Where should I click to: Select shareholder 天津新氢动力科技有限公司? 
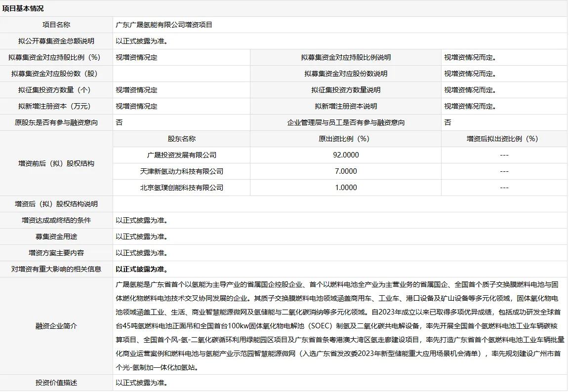pos(181,171)
